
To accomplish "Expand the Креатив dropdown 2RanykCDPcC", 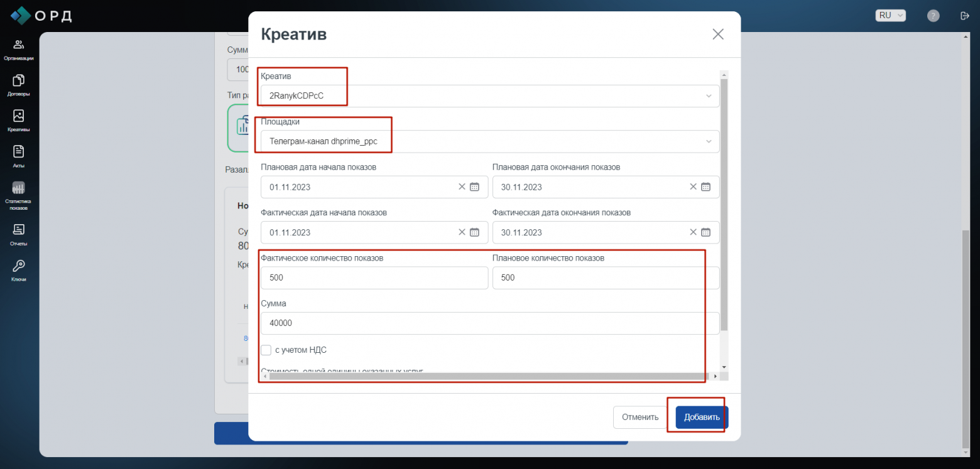I will 709,96.
